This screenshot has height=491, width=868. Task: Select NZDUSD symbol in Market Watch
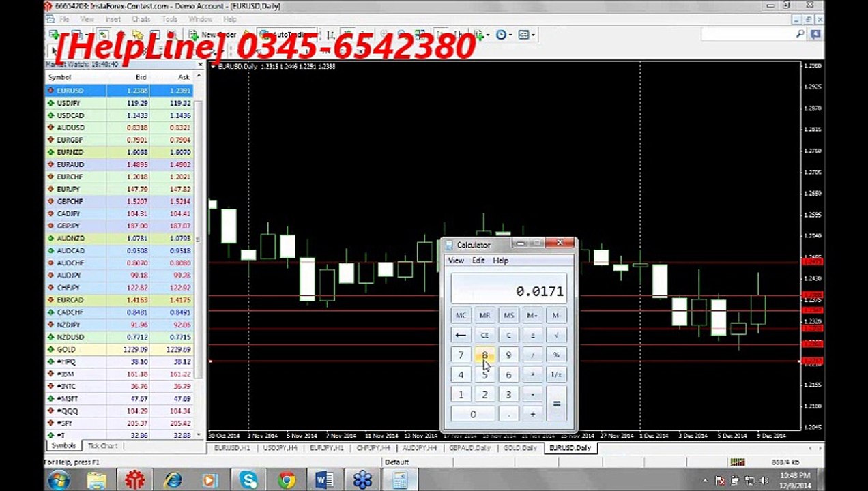(x=70, y=337)
